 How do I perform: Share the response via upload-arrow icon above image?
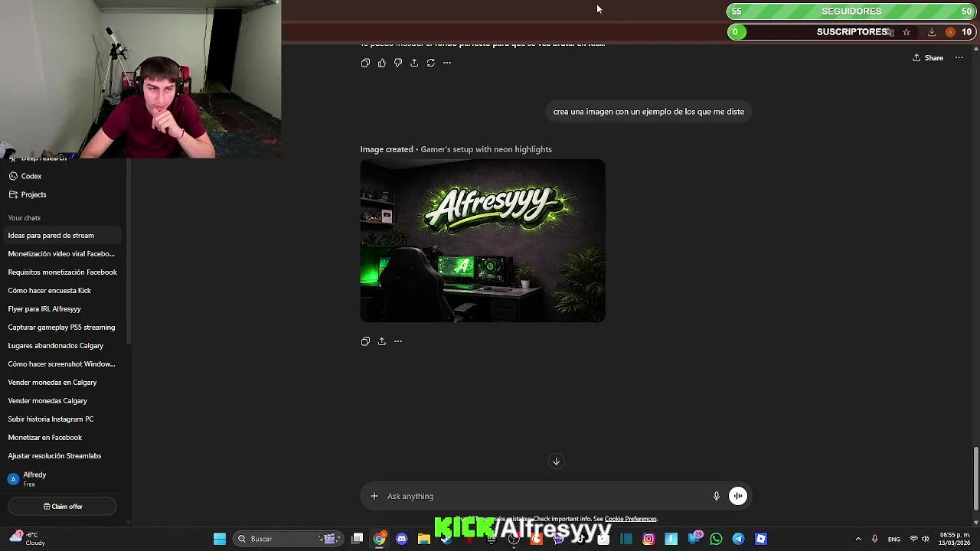(414, 63)
